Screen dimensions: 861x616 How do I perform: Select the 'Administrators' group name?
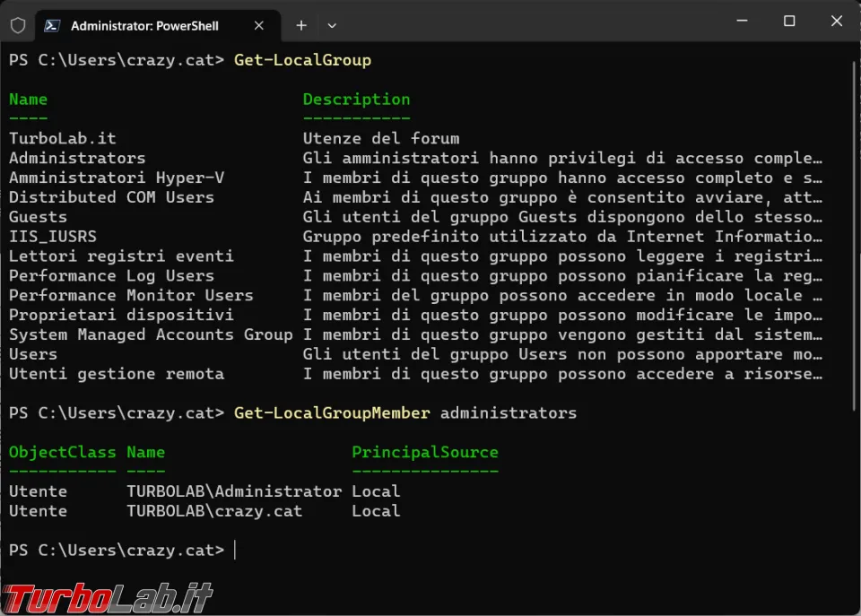(77, 158)
